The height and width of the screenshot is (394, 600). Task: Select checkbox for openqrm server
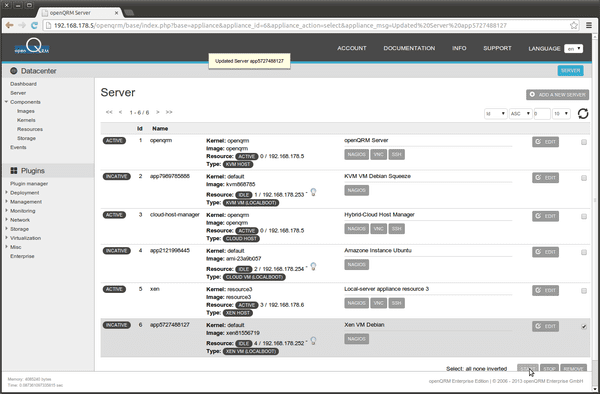584,142
